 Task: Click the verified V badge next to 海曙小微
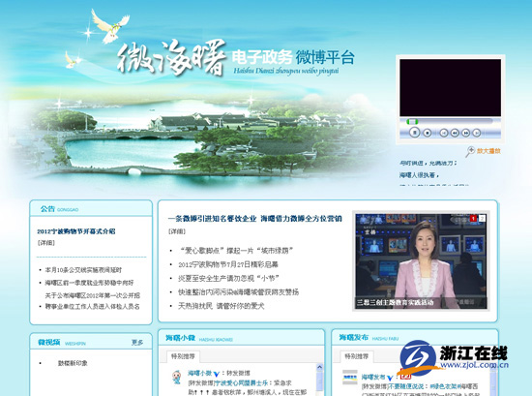216,374
